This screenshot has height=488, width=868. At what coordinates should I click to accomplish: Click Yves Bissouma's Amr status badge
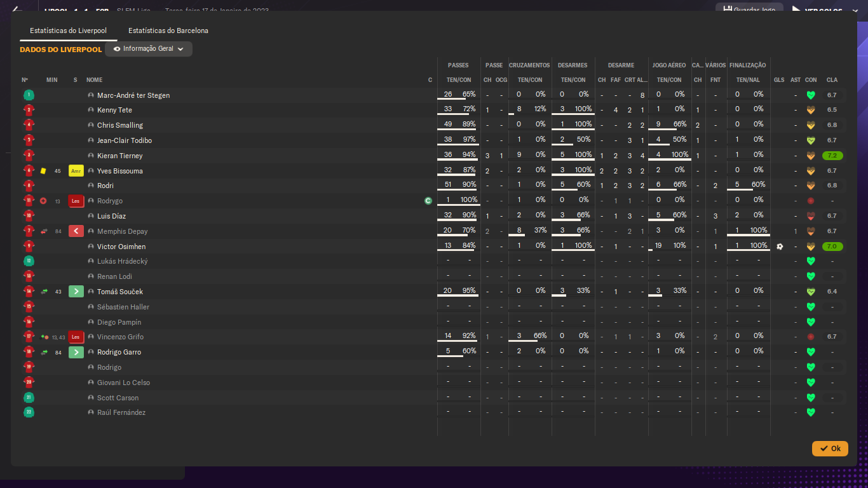(76, 171)
